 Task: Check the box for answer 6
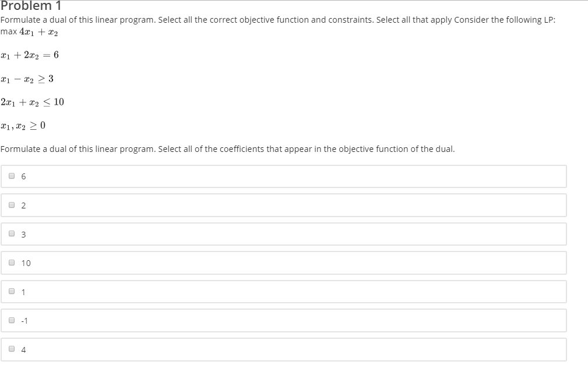12,176
